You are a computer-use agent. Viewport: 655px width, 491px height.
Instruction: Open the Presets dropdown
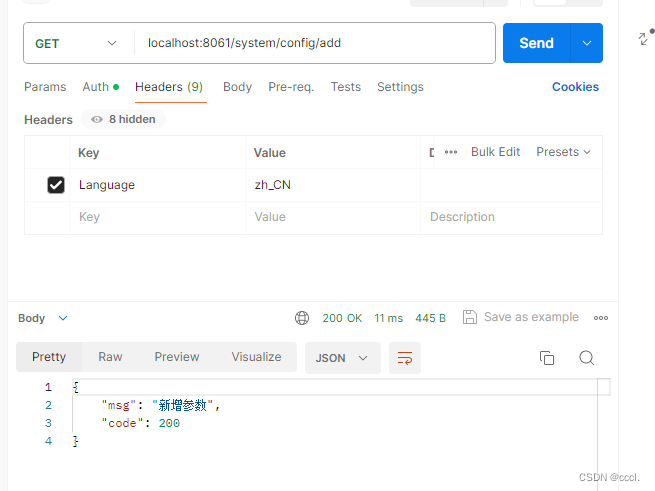tap(563, 152)
